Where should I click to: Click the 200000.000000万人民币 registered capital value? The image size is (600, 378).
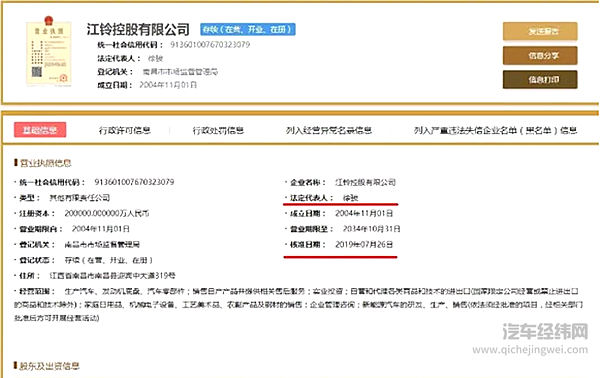(107, 213)
